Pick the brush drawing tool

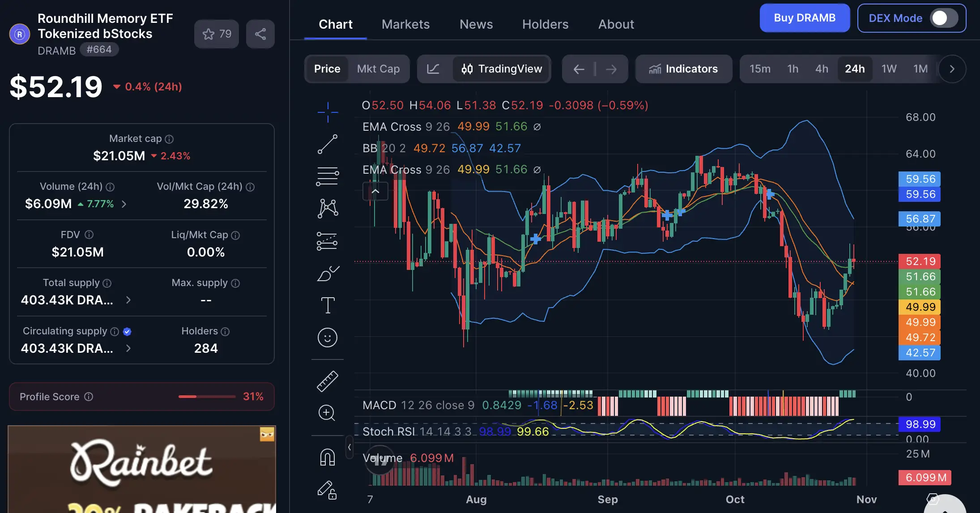click(328, 273)
